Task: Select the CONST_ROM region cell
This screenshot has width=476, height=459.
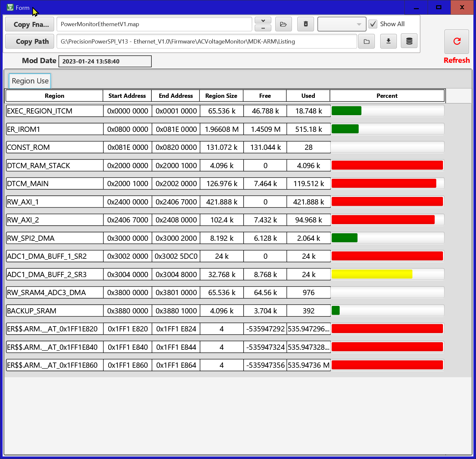Action: (55, 147)
